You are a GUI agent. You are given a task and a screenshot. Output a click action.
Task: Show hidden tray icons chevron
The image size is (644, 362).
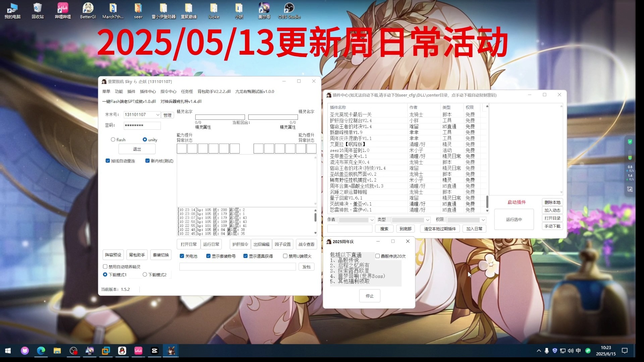pos(539,351)
